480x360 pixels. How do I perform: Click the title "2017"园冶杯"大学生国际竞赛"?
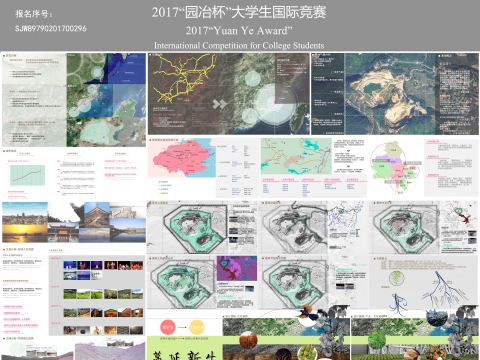(239, 13)
